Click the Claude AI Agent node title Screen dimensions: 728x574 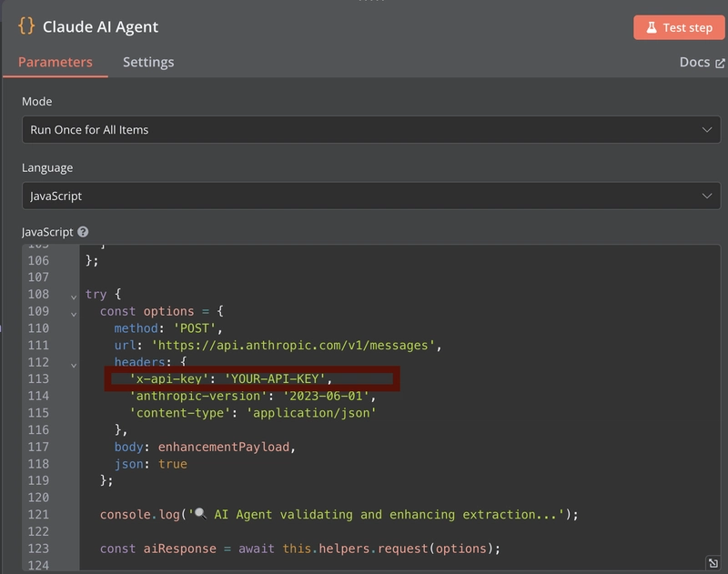pos(100,27)
